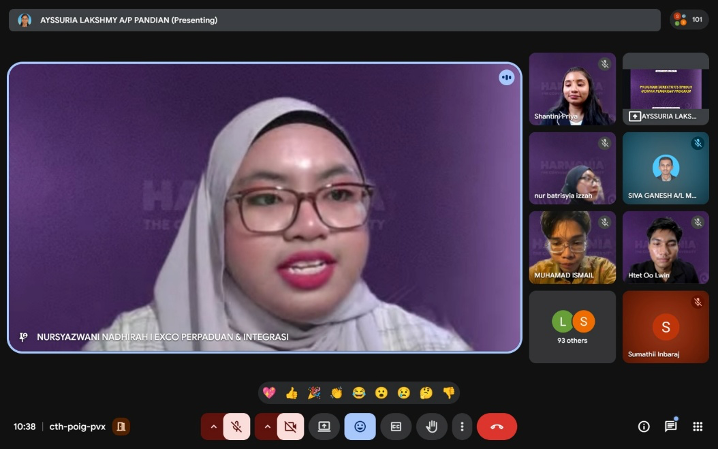718x449 pixels.
Task: Open the chat panel
Action: click(671, 426)
